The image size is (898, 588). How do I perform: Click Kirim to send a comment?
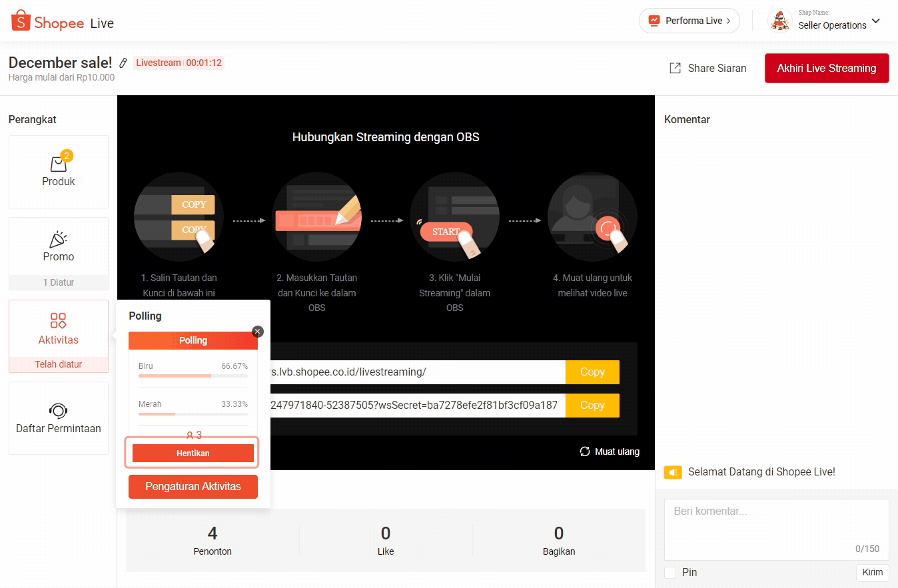click(x=872, y=572)
